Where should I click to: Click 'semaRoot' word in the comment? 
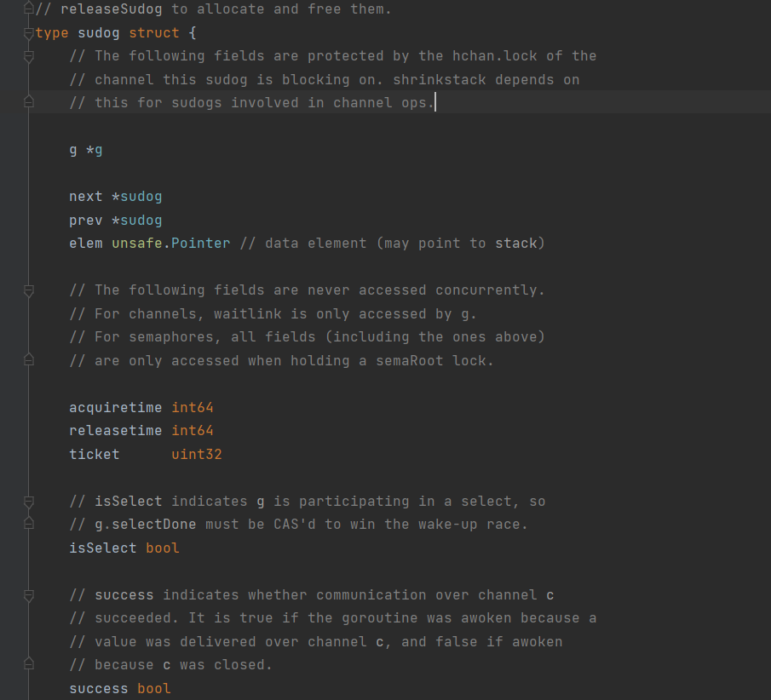coord(410,361)
